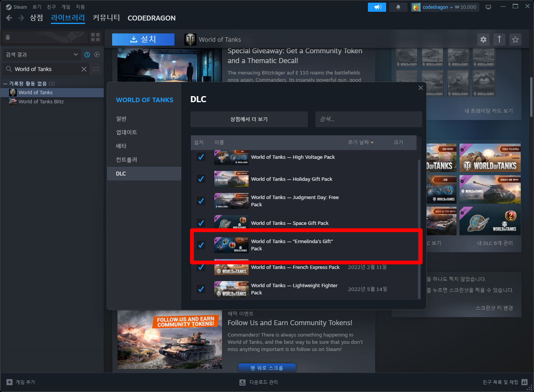Viewport: 534px width, 392px height.
Task: Toggle Space Gift Pack checkbox
Action: point(201,223)
